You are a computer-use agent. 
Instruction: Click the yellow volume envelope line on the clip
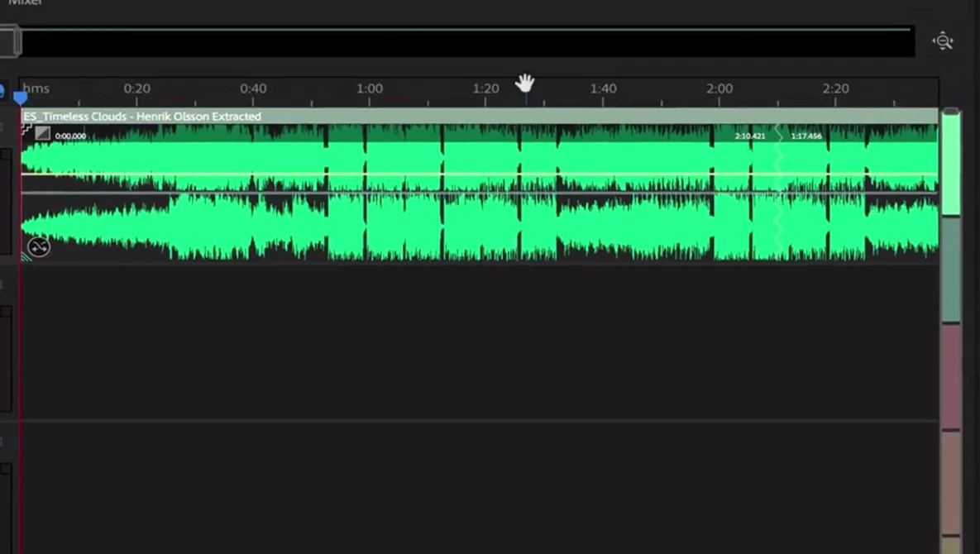coord(480,174)
